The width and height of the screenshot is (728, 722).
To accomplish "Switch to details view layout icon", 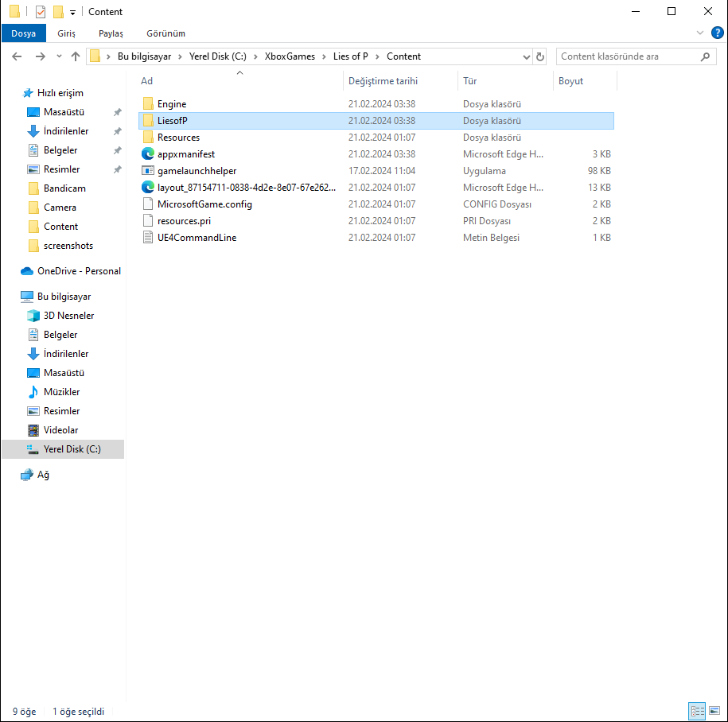I will 697,710.
